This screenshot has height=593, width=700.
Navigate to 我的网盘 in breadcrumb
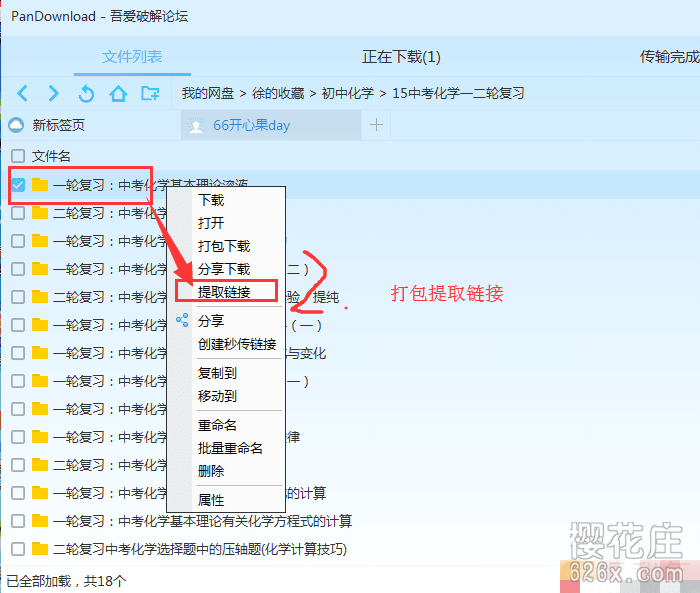coord(208,93)
